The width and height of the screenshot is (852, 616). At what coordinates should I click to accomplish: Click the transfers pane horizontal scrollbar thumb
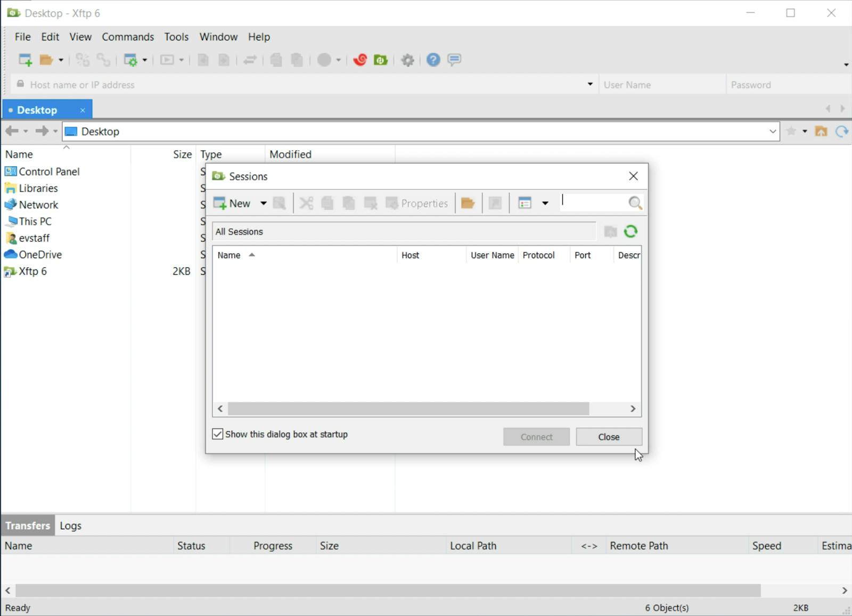click(x=388, y=590)
